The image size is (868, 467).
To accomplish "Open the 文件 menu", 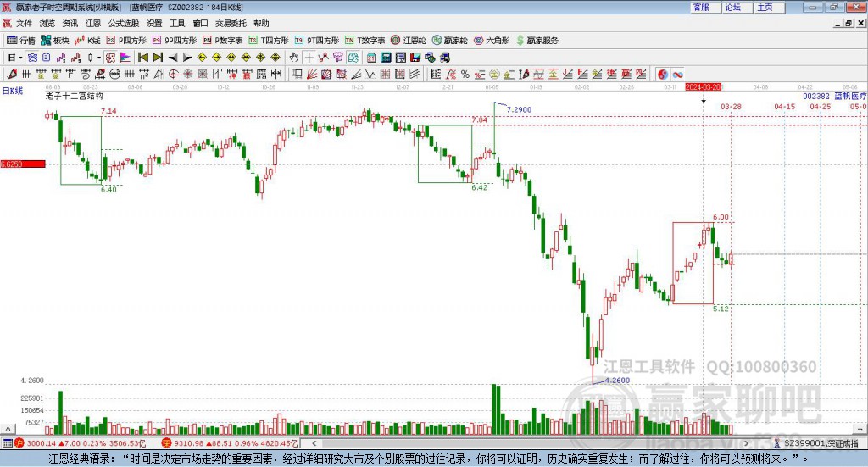I will point(24,23).
